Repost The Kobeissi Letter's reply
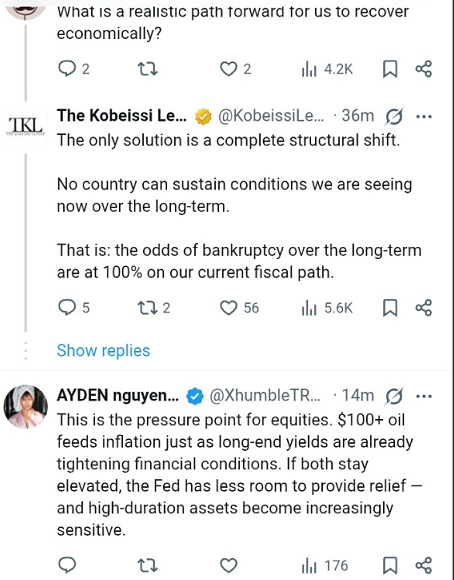This screenshot has width=454, height=580. (x=154, y=308)
